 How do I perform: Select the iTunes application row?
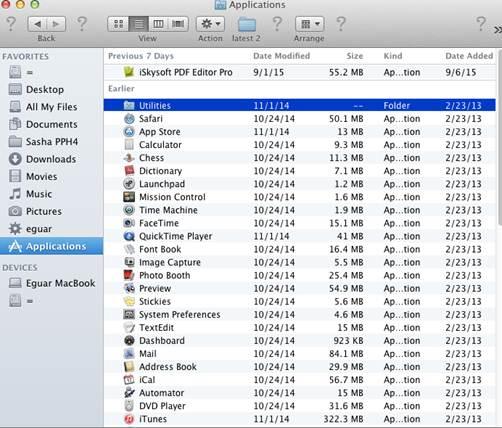click(300, 419)
